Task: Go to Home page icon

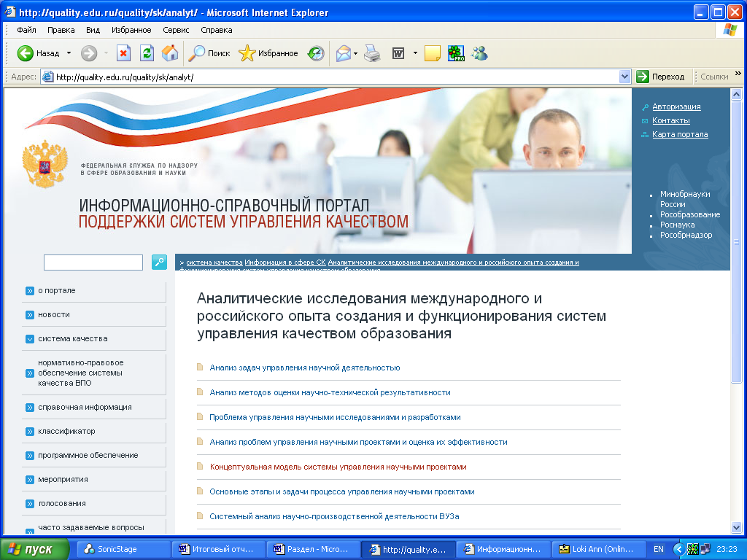Action: (170, 53)
